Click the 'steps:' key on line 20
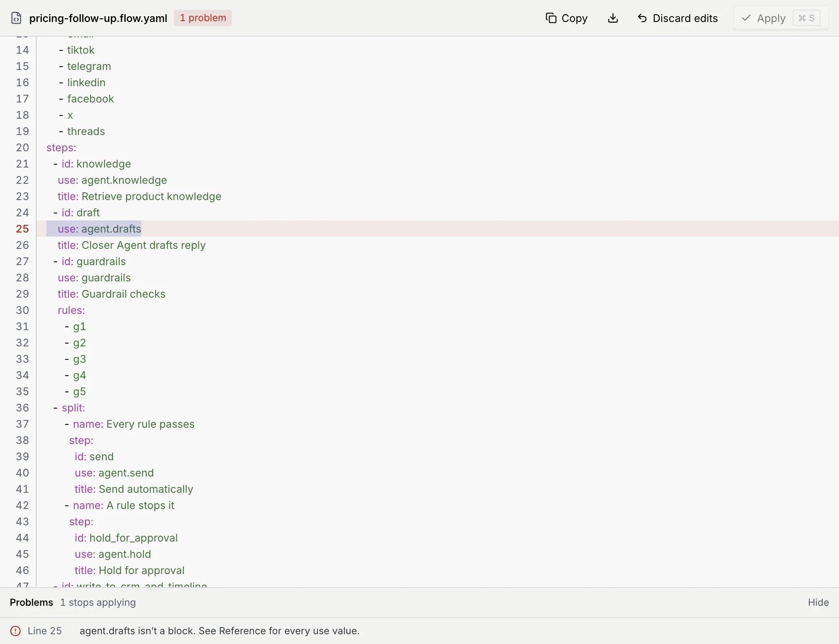This screenshot has height=644, width=839. 61,148
